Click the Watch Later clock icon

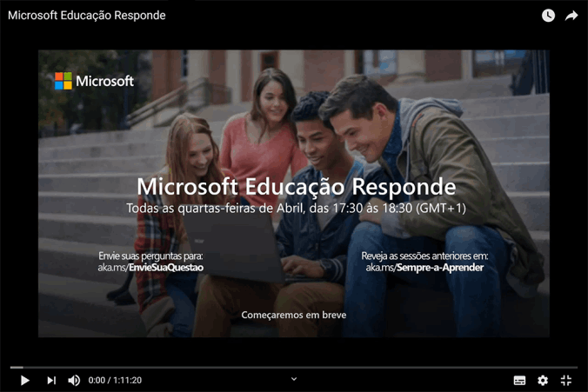coord(548,16)
